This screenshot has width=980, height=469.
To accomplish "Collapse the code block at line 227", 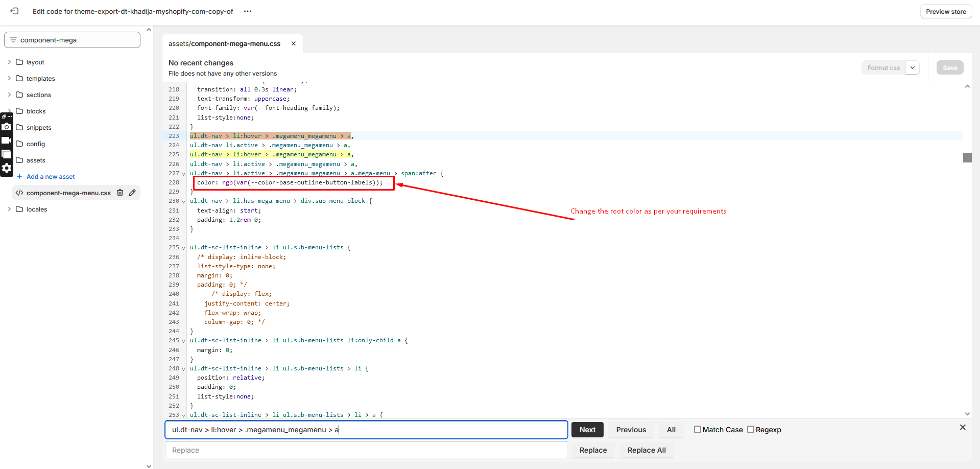I will [x=184, y=174].
